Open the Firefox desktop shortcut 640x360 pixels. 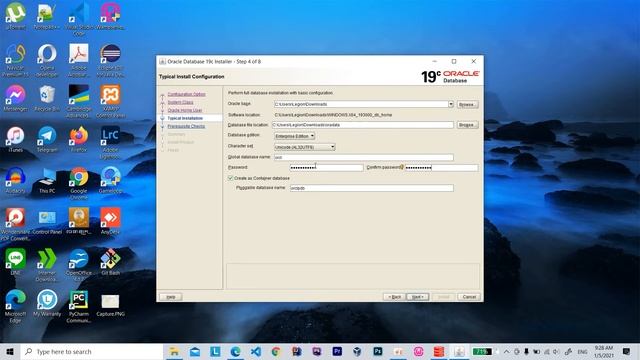tap(79, 139)
